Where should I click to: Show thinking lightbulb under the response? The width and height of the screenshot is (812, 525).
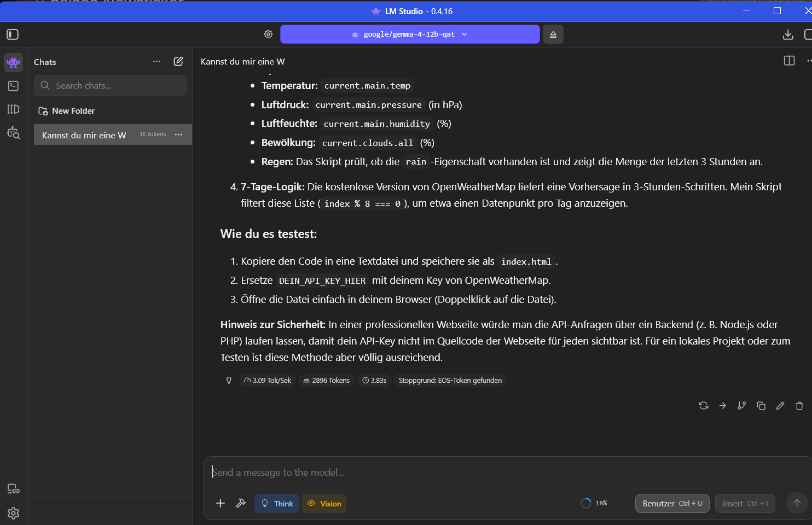pos(229,380)
